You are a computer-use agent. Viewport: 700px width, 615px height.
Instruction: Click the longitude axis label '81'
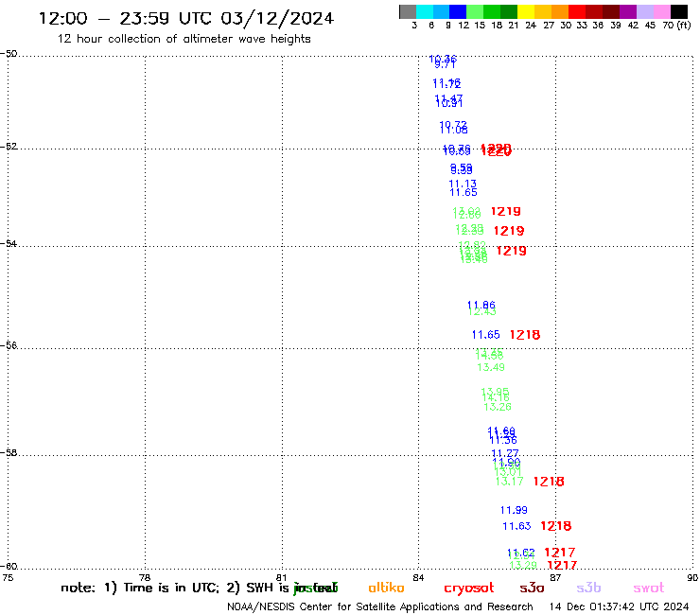click(282, 577)
